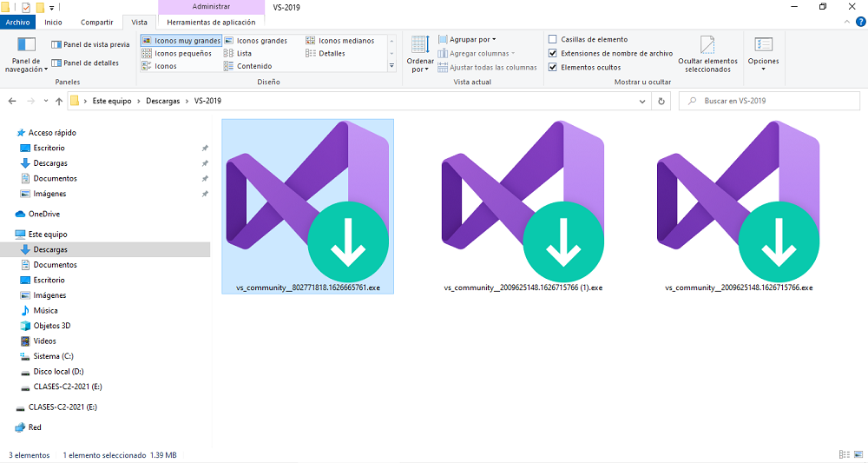Switch to details view in status bar

coord(845,454)
